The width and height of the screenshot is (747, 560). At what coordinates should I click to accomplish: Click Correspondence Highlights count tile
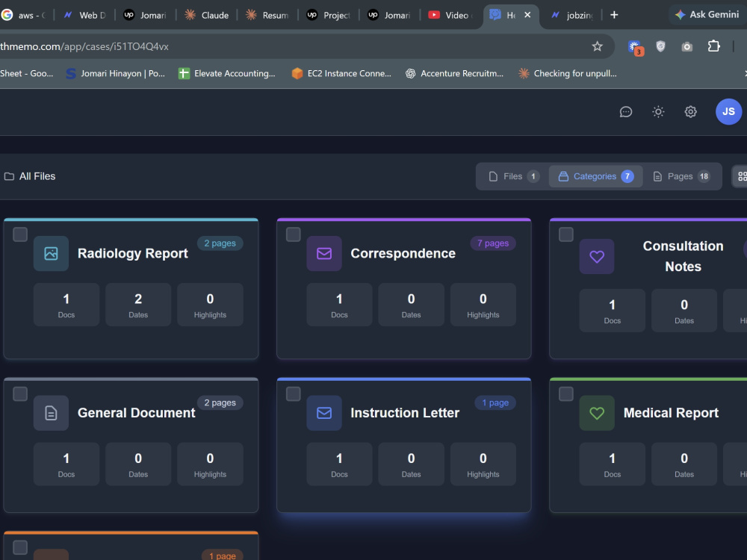point(483,305)
